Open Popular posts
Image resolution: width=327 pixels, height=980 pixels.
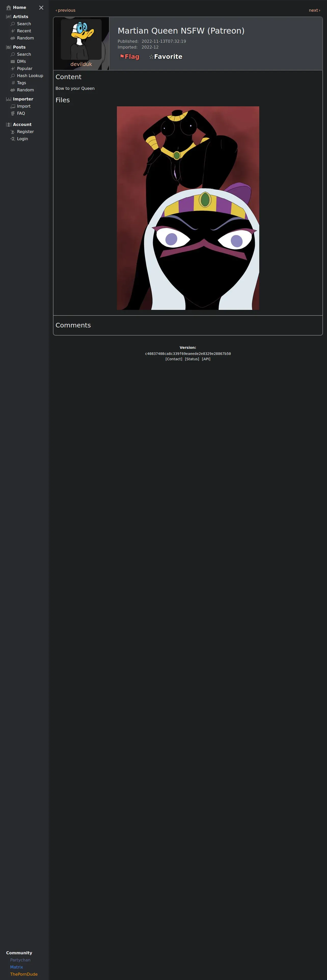(x=25, y=68)
